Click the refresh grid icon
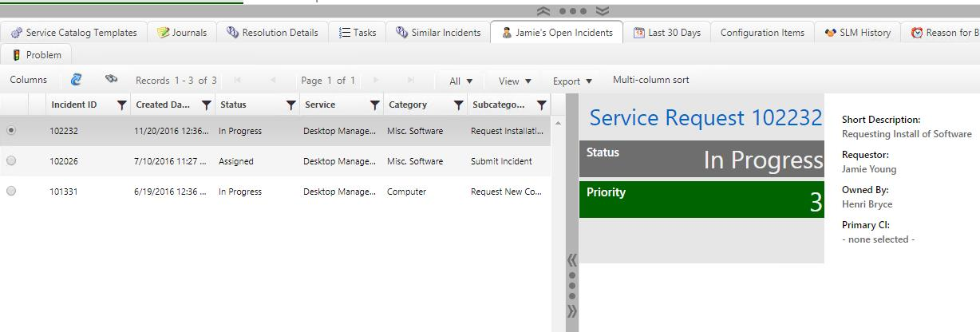This screenshot has height=332, width=980. (77, 80)
